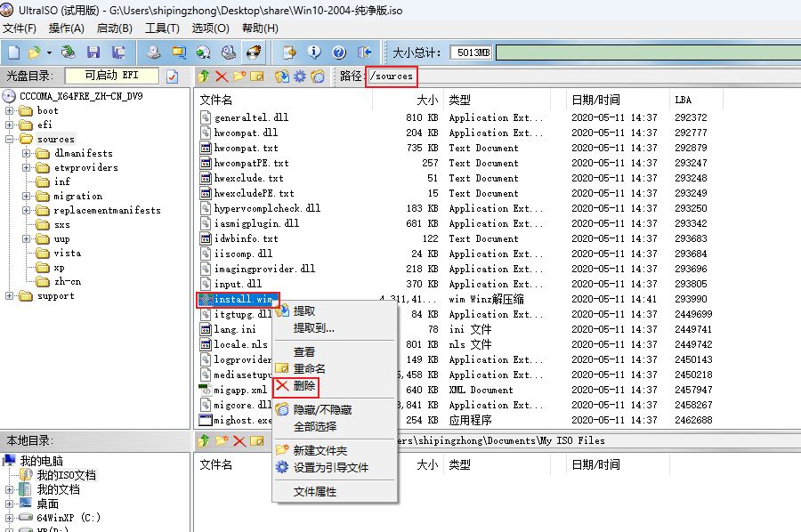Click the /sources path input field
The width and height of the screenshot is (801, 532).
point(392,77)
